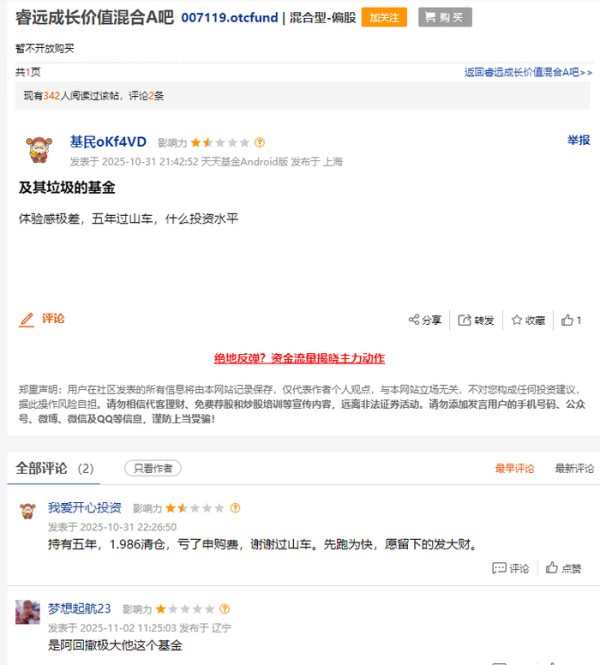The image size is (600, 665).
Task: Click the orange 加关注 button
Action: 384,17
